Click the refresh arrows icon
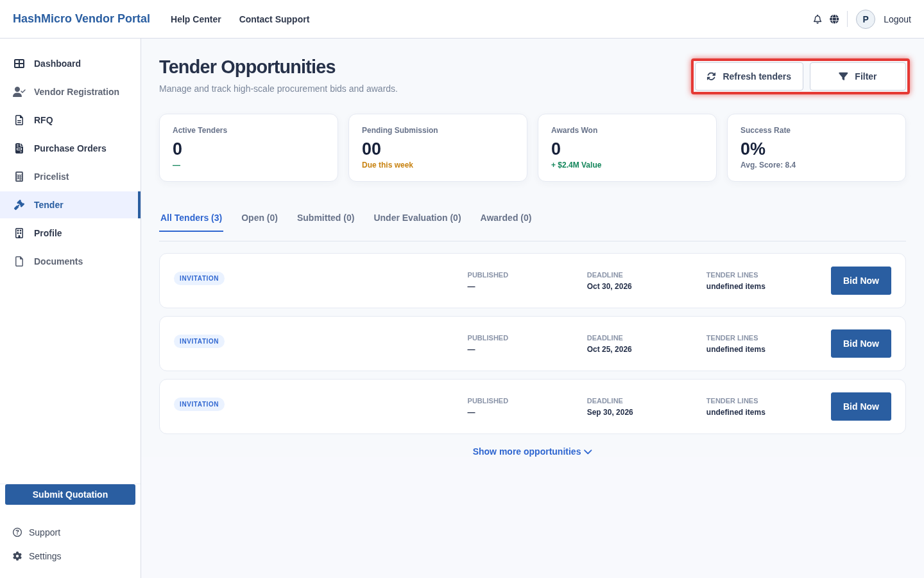Viewport: 924px width, 578px height. coord(711,76)
